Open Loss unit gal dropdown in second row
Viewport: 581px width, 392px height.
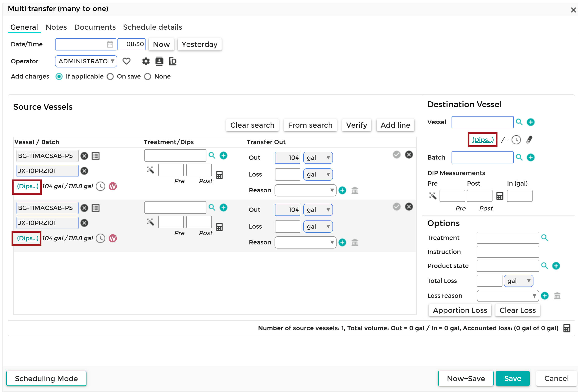318,227
